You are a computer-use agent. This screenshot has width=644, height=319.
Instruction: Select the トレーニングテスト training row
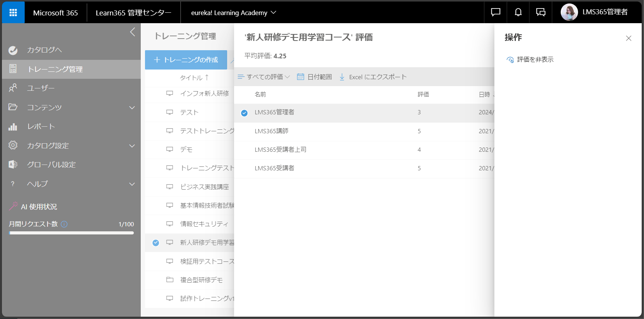click(x=189, y=168)
